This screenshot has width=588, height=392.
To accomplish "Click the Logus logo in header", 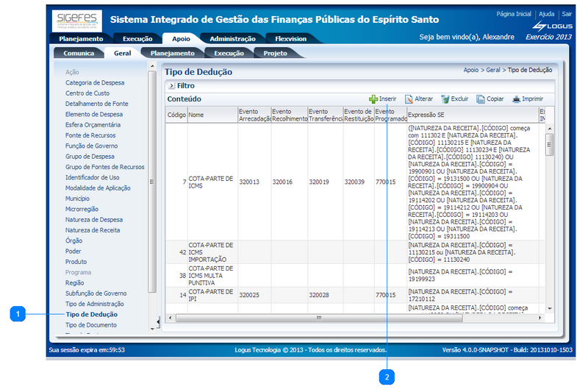I will 553,26.
